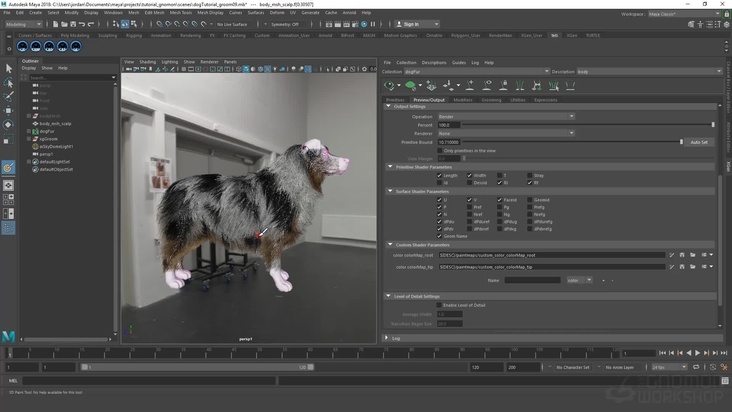Select the Paint Selection tool in toolbox
The width and height of the screenshot is (732, 412).
point(9,96)
